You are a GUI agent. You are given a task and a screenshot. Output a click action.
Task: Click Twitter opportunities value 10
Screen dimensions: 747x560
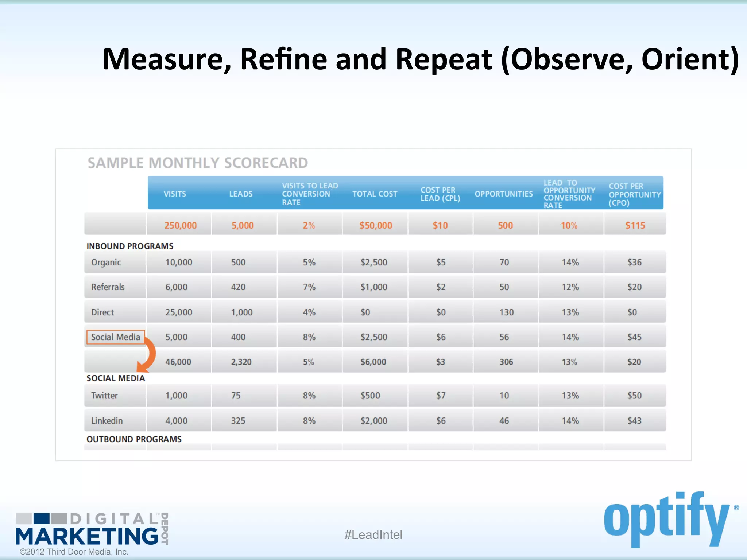(x=504, y=396)
